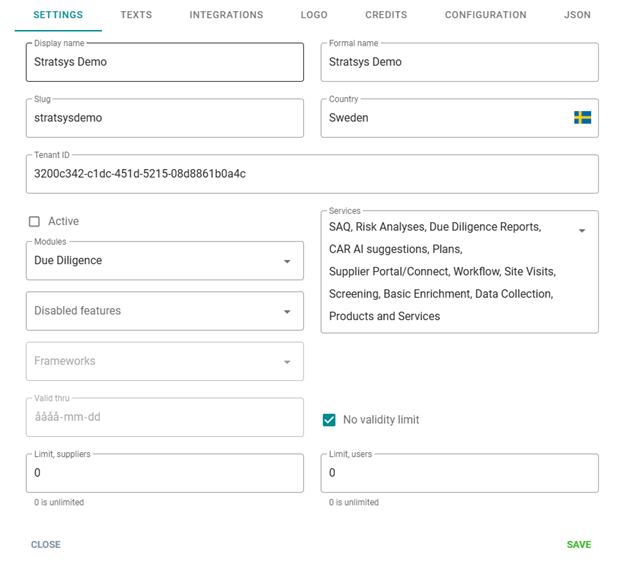624x564 pixels.
Task: Enable the Active checkbox
Action: coord(35,221)
